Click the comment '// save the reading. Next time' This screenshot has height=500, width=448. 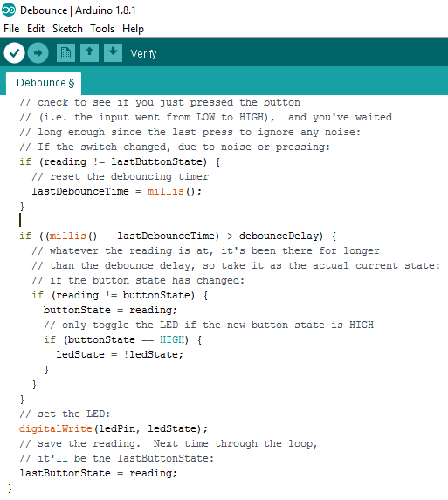(x=169, y=443)
